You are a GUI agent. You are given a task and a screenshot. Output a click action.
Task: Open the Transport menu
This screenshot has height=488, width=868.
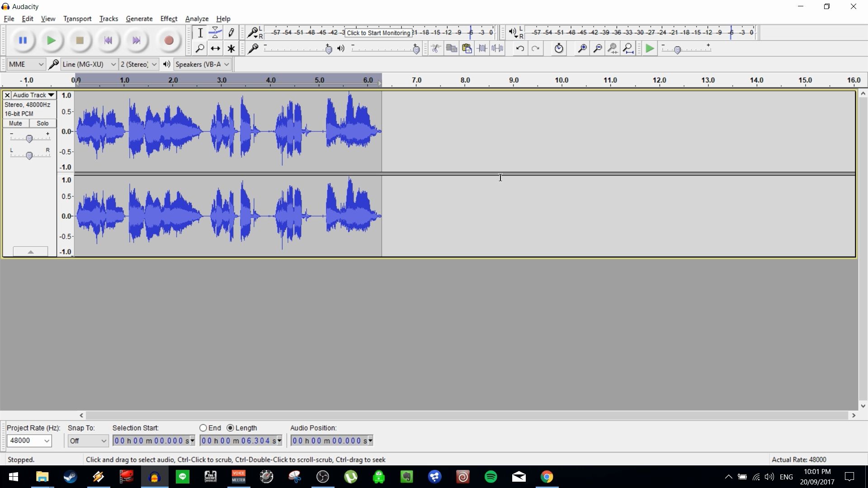coord(77,19)
